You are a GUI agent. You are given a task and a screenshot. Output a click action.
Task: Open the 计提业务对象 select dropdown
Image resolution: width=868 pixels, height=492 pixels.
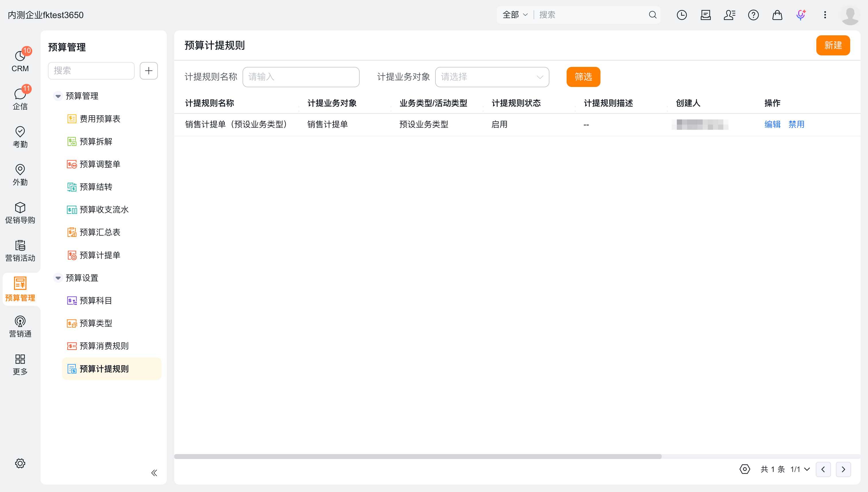click(x=492, y=77)
